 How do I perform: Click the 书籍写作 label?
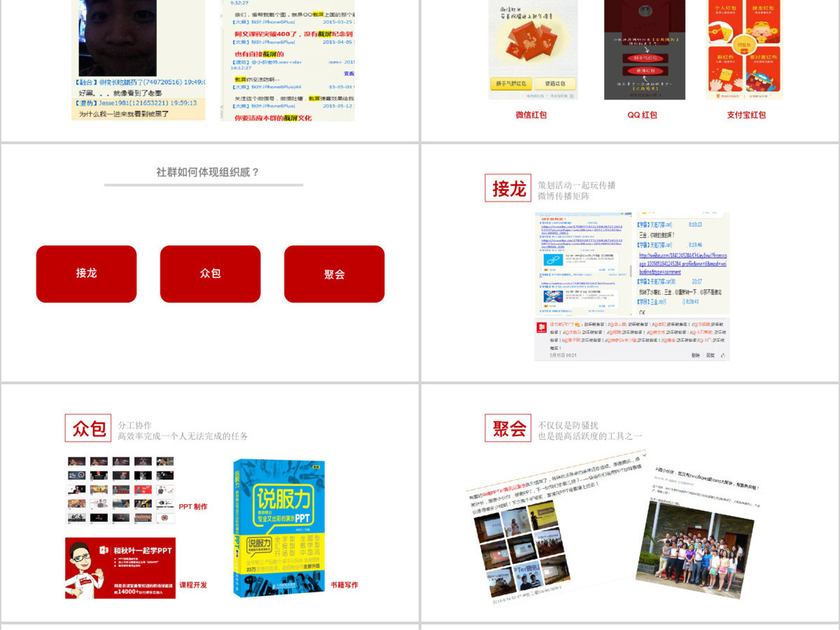[344, 584]
